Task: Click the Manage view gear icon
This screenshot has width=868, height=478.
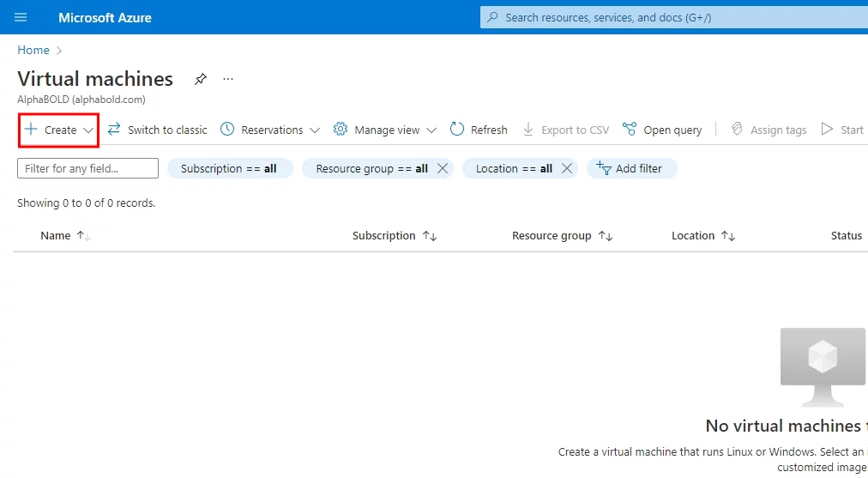Action: tap(340, 129)
